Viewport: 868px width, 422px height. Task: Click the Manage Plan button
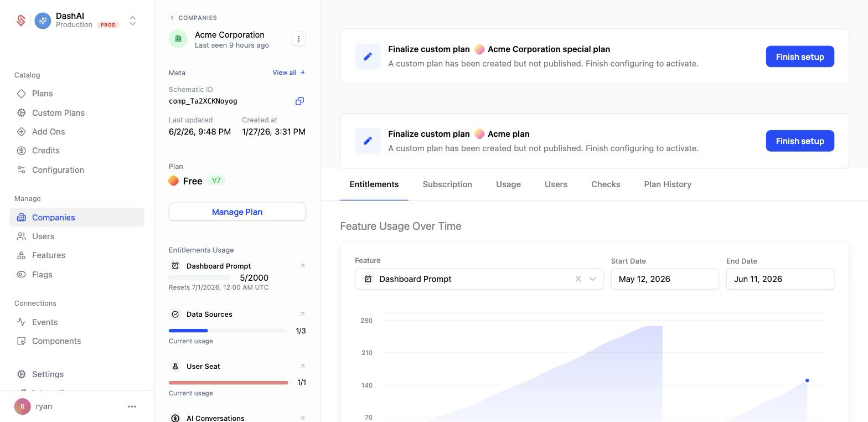coord(237,212)
